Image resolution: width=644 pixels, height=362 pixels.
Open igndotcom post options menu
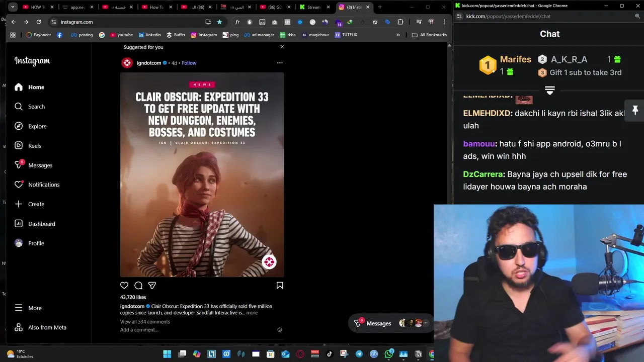(280, 63)
